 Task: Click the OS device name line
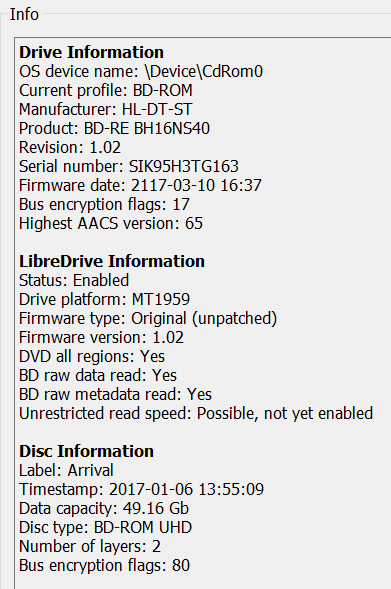pos(141,71)
